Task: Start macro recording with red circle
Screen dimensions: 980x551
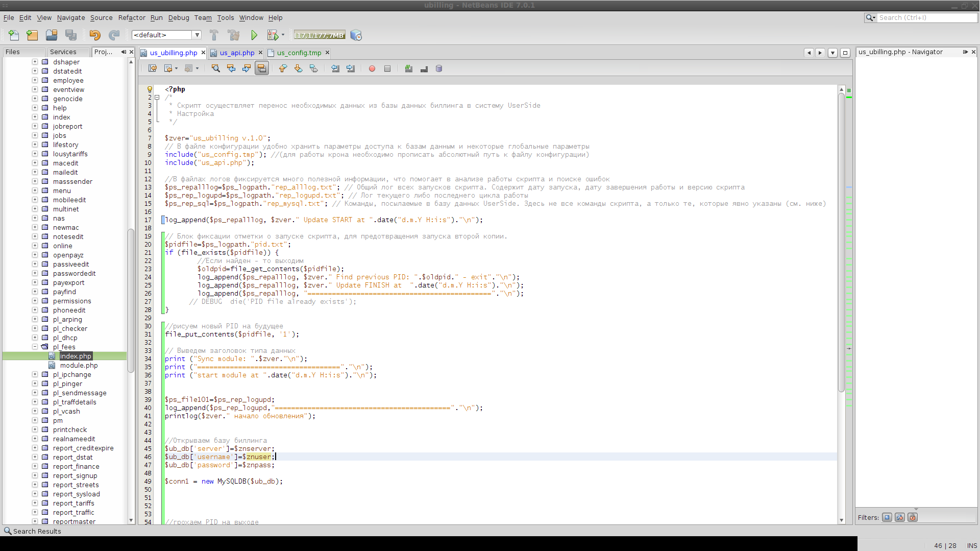Action: click(372, 68)
